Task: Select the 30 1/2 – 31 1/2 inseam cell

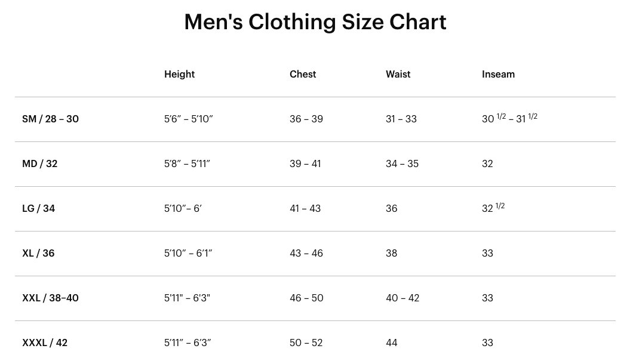Action: pyautogui.click(x=509, y=119)
